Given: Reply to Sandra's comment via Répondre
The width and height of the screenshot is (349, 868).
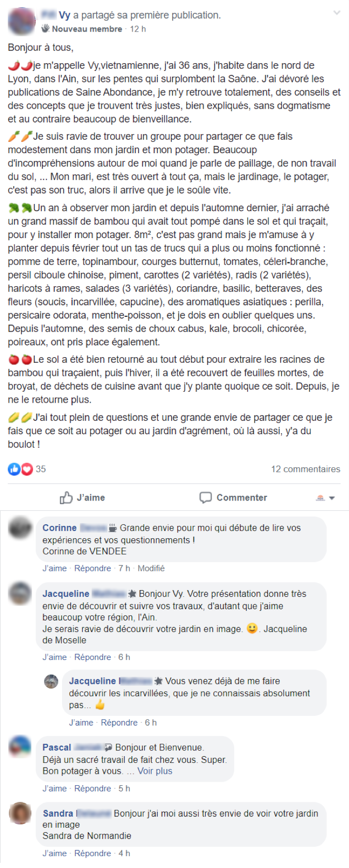Looking at the screenshot, I should click(93, 854).
